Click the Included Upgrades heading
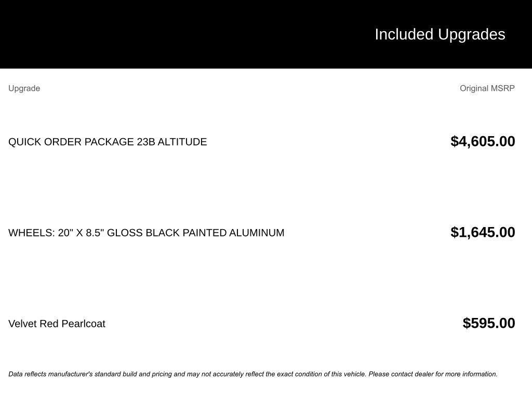The image size is (532, 399). (x=440, y=34)
